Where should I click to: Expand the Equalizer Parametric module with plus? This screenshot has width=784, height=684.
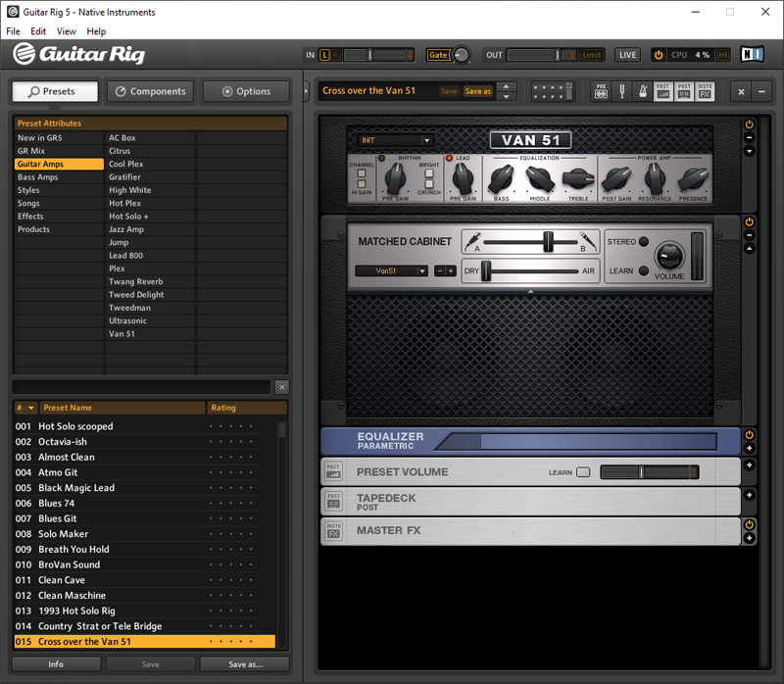tap(749, 449)
